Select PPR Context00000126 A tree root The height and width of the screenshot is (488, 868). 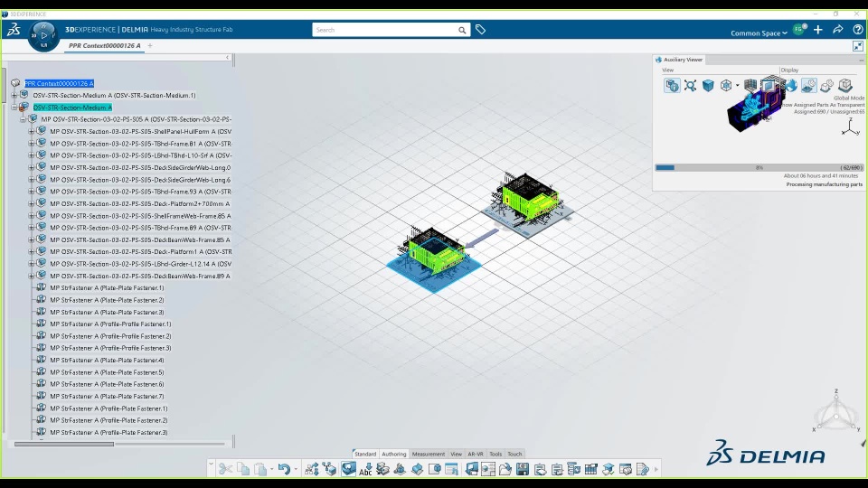pos(60,83)
